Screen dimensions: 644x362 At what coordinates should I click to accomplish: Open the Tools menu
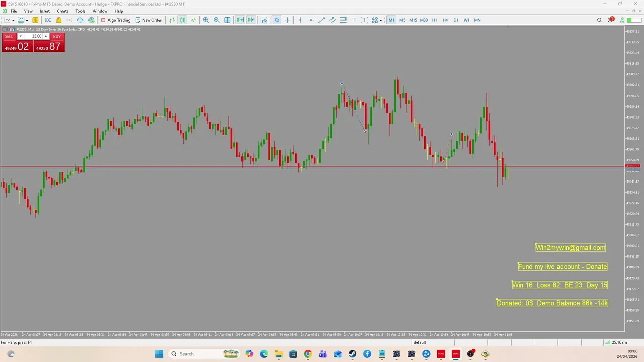80,11
